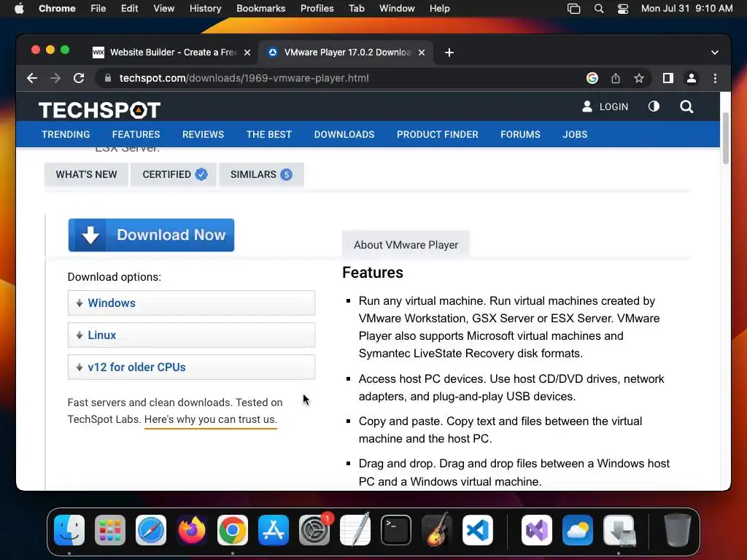Bookmark this page with star icon
747x560 pixels.
point(639,78)
